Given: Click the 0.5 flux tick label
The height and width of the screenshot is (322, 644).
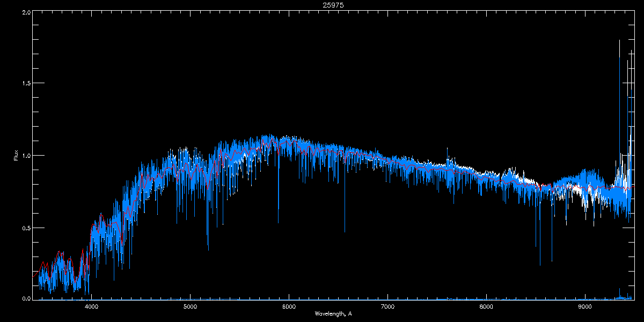Looking at the screenshot, I should coord(26,228).
